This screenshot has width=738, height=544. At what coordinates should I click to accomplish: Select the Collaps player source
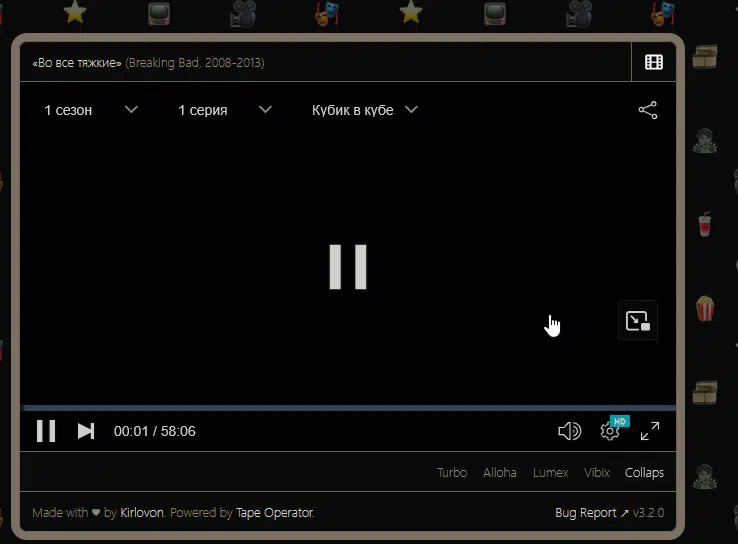click(644, 472)
